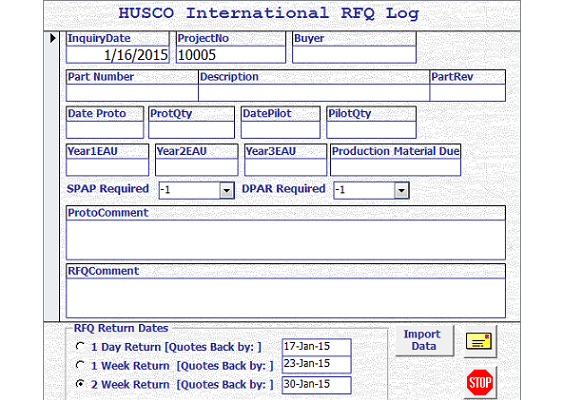Click into the Year1EAU input field
The image size is (564, 400).
click(x=108, y=167)
